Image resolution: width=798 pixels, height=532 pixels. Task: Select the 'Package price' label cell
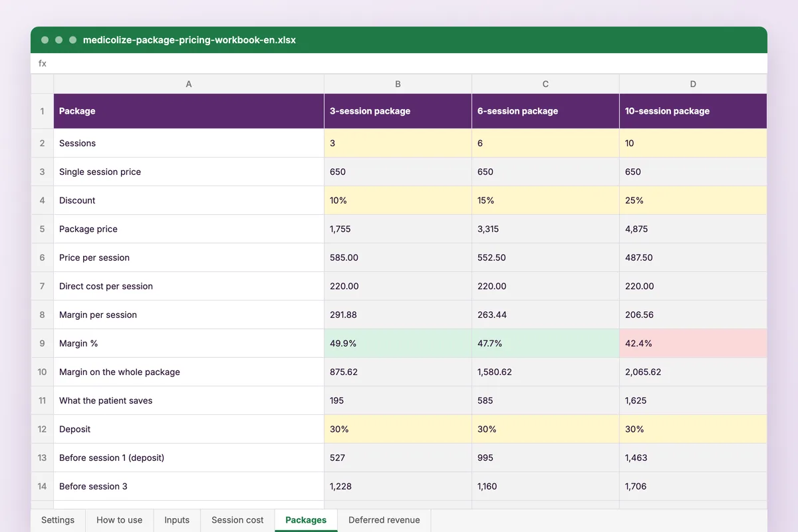tap(189, 229)
